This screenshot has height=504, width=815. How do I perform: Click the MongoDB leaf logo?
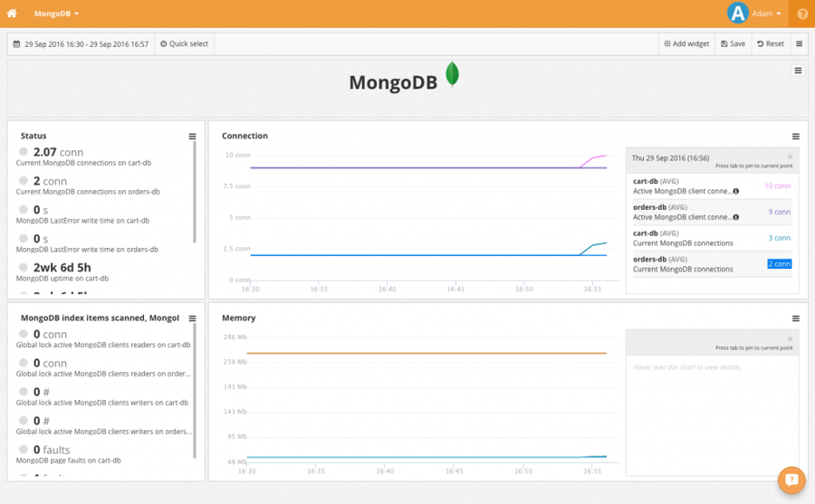click(x=452, y=74)
